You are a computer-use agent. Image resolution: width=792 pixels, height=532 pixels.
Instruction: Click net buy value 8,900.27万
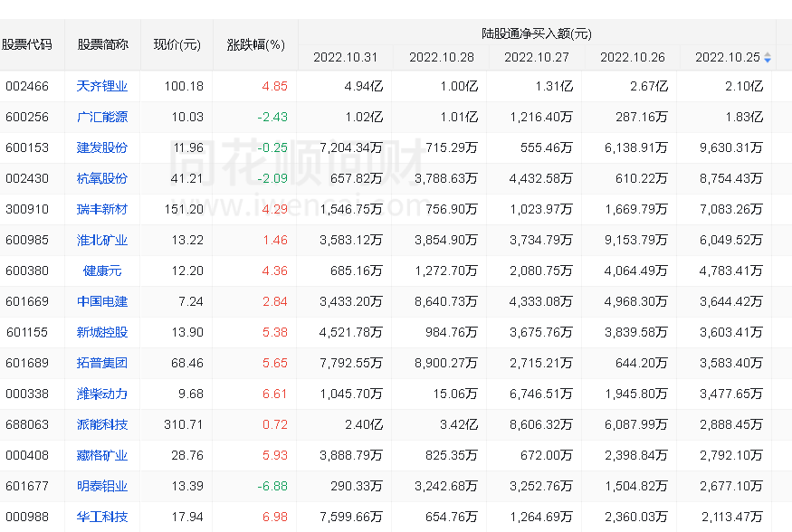click(446, 364)
